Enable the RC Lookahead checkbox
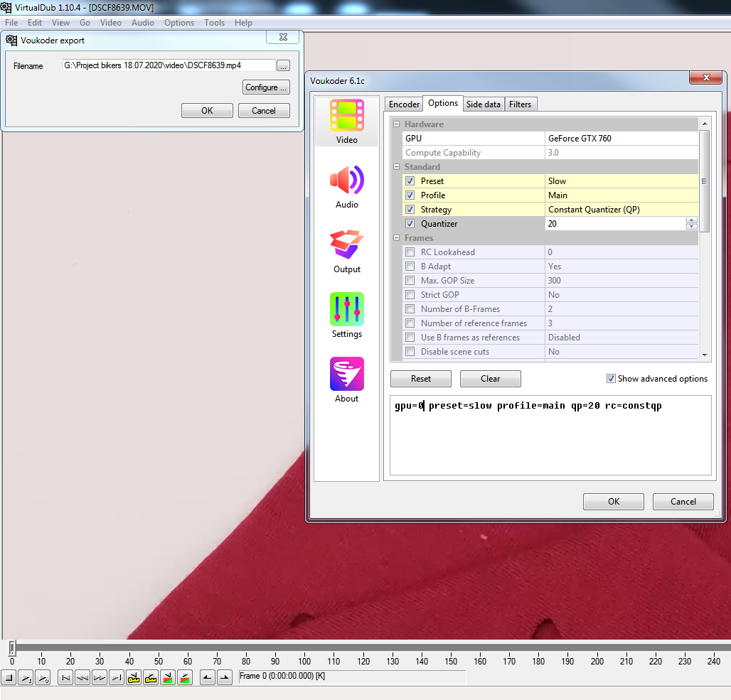Screen dimensions: 731x700 point(410,252)
